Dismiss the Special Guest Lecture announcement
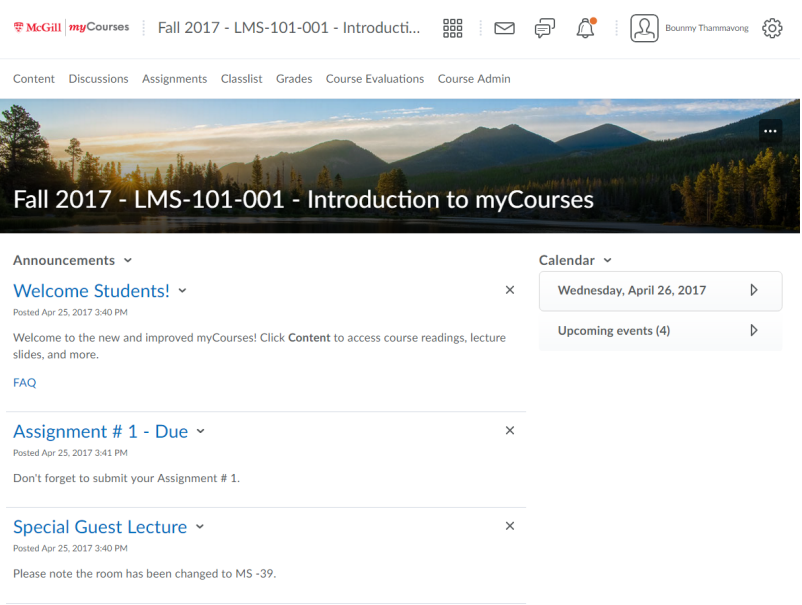802x605 pixels. pyautogui.click(x=510, y=526)
